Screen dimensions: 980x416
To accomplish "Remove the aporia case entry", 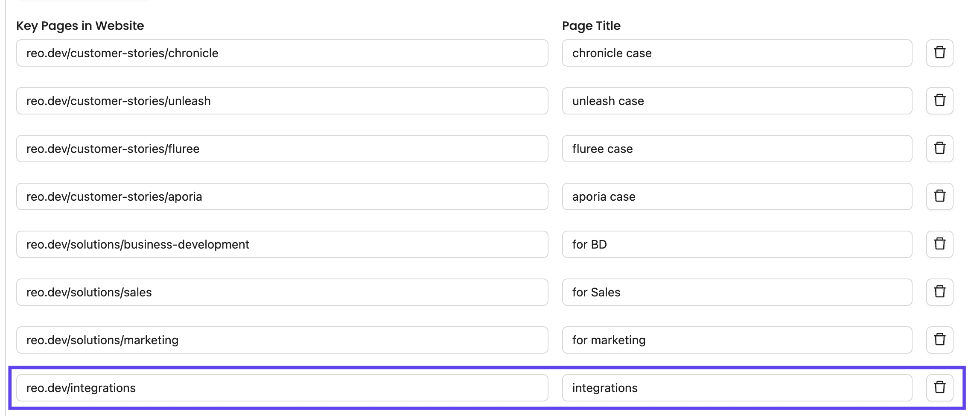I will click(939, 196).
